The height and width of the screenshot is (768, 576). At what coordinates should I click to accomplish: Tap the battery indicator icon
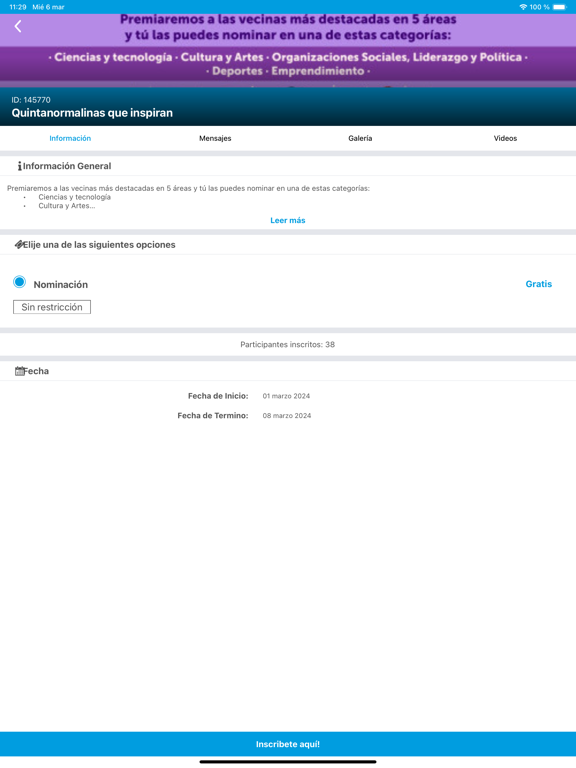[560, 7]
